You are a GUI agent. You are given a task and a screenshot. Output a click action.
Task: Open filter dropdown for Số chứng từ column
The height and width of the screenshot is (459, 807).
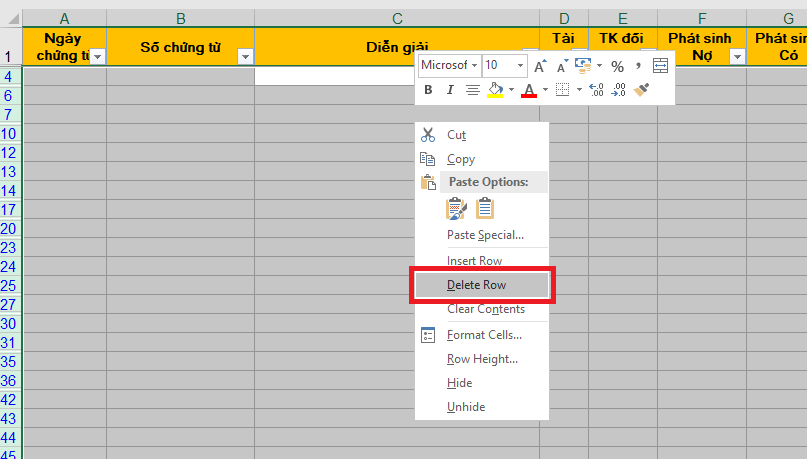(x=245, y=57)
